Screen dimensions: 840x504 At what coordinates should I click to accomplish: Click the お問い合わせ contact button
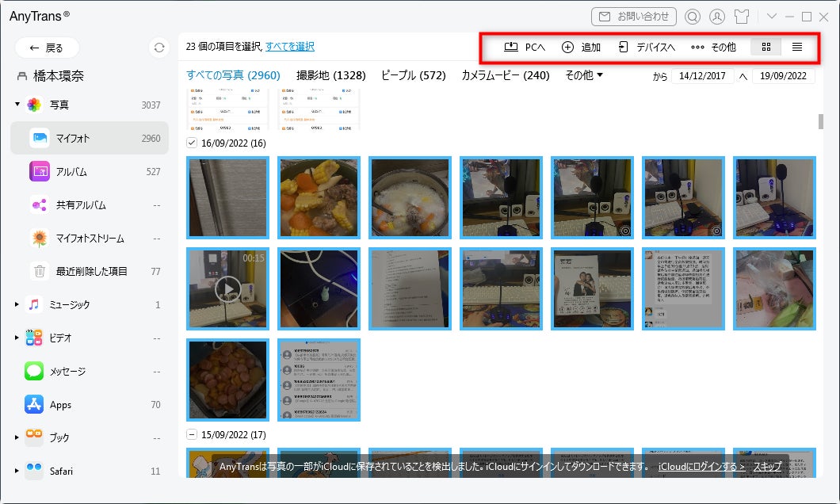(x=634, y=17)
